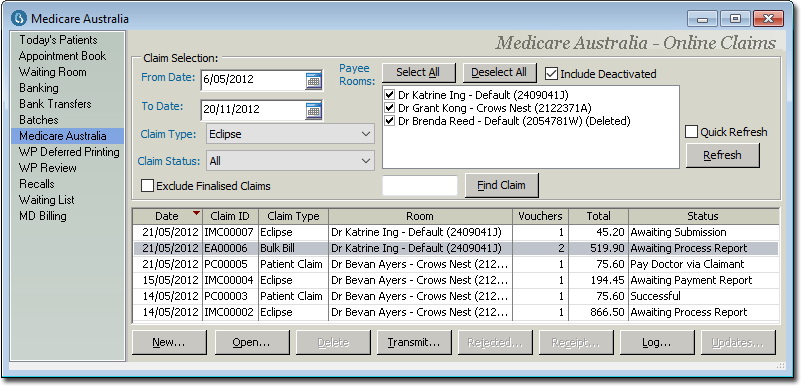
Task: Expand the Claim Type dropdown
Action: click(366, 134)
